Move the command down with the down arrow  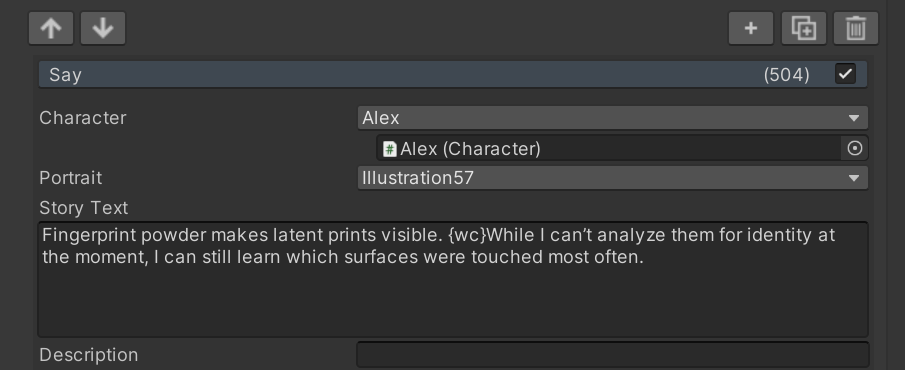tap(103, 28)
